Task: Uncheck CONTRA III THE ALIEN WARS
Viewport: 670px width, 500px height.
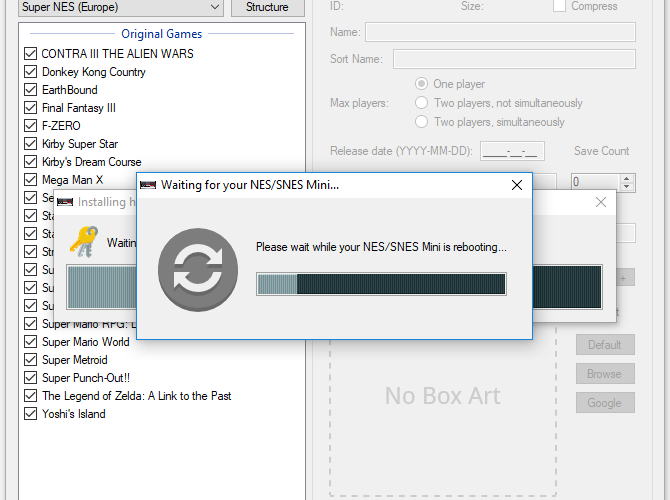Action: coord(30,53)
